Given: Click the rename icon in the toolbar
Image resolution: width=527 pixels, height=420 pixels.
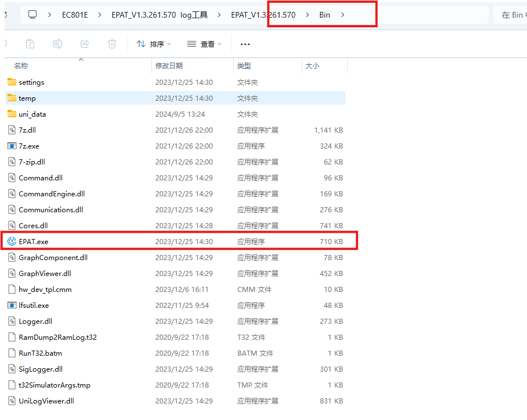Looking at the screenshot, I should (57, 44).
